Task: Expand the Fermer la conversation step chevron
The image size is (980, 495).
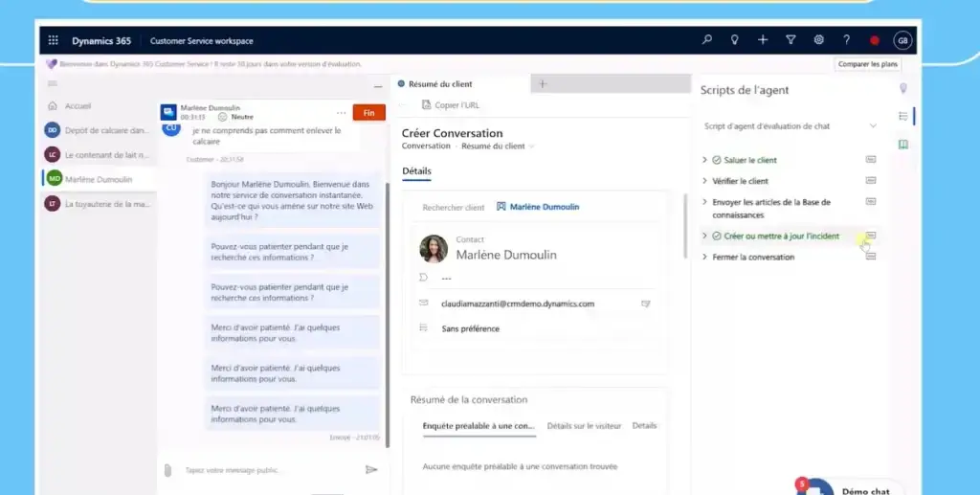Action: coord(704,257)
